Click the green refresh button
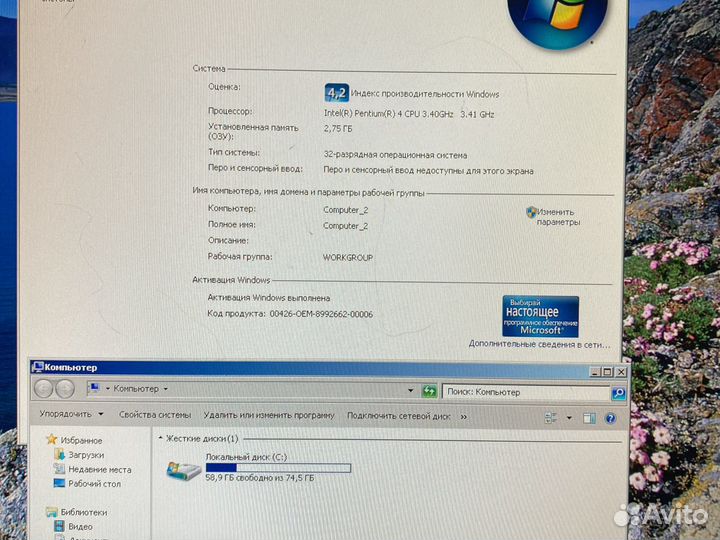The height and width of the screenshot is (540, 720). [x=429, y=391]
